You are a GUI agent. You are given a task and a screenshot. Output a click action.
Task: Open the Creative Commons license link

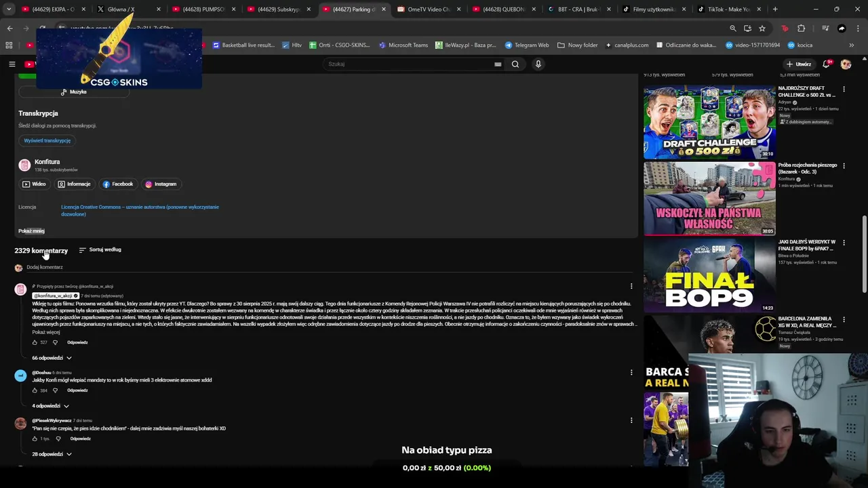(x=140, y=210)
